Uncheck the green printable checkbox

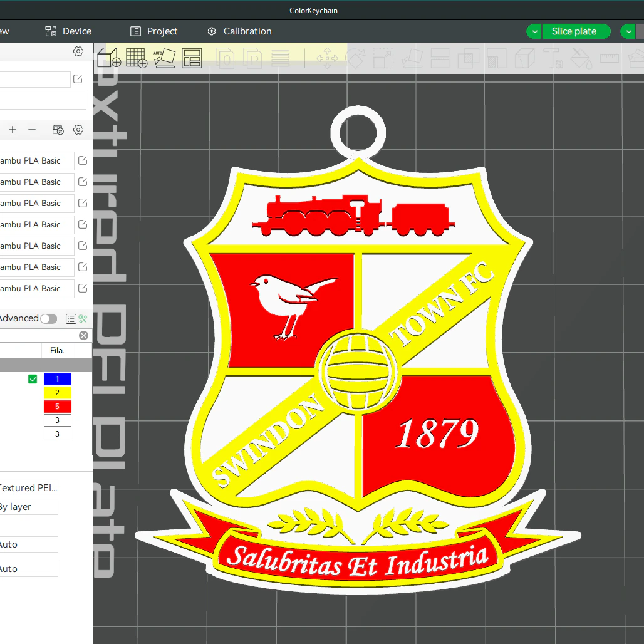click(x=33, y=378)
